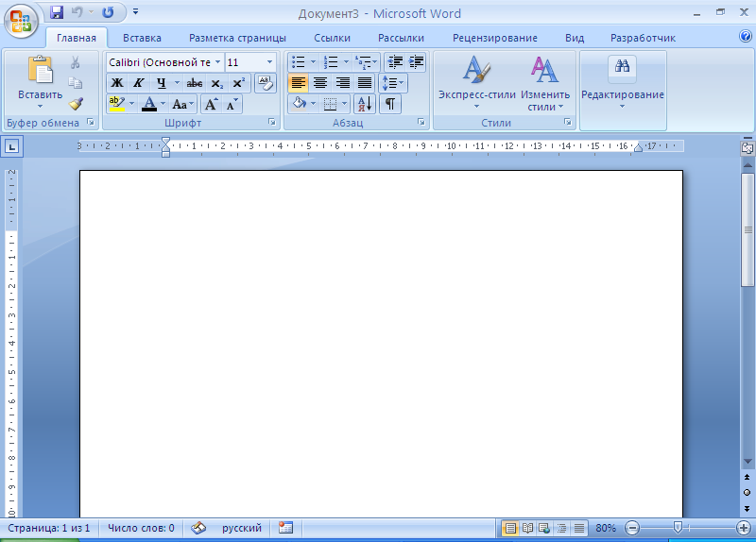Decrease paragraph indent
The image size is (756, 542).
point(395,62)
